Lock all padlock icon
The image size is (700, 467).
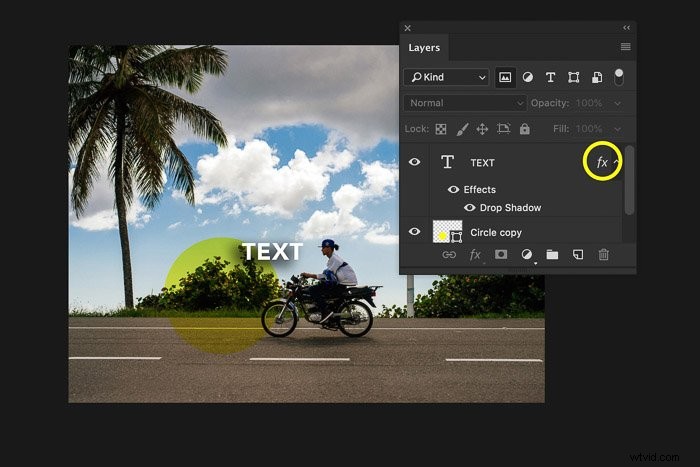525,129
